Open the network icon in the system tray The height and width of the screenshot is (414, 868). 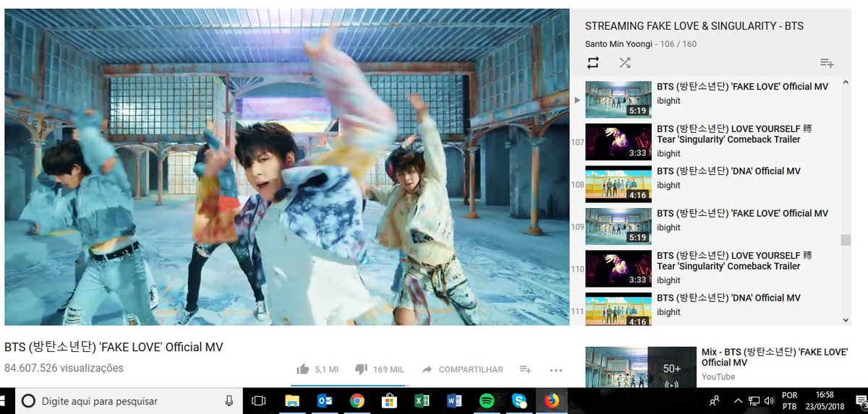(x=753, y=401)
